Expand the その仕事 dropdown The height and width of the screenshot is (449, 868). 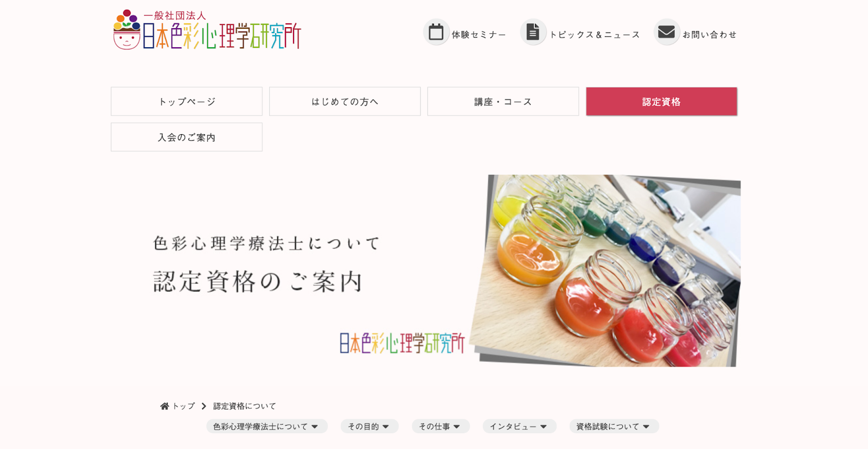click(x=441, y=426)
